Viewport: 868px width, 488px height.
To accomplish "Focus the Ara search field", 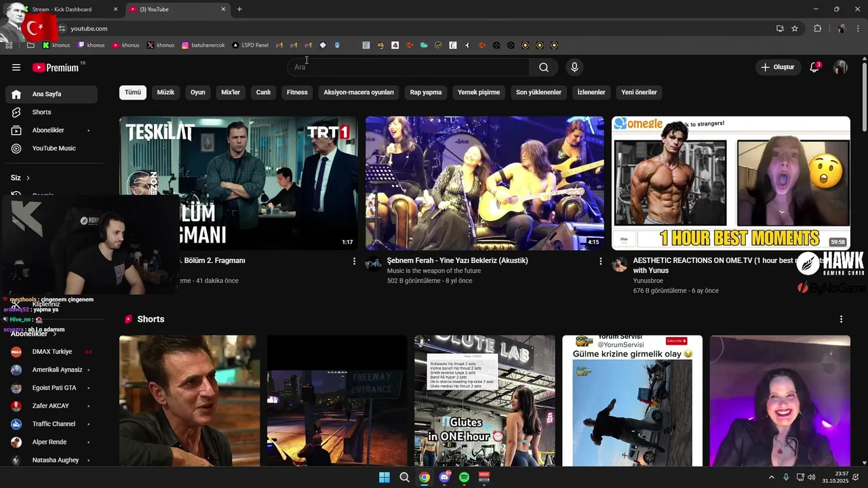I will 408,67.
